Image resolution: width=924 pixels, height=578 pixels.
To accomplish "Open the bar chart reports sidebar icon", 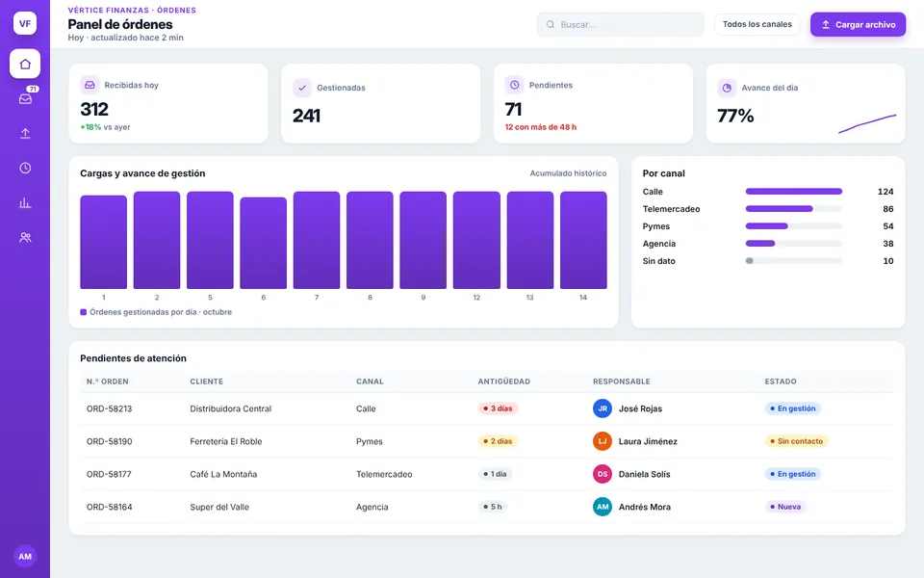I will click(25, 203).
